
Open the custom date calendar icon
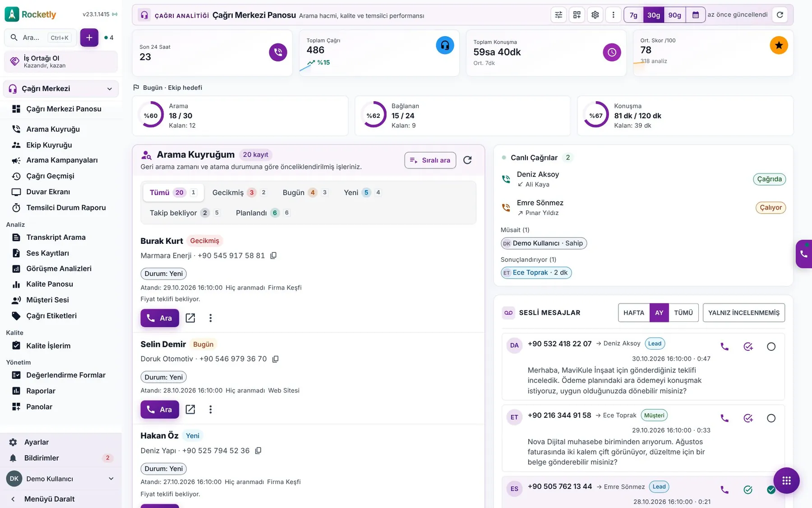tap(696, 15)
